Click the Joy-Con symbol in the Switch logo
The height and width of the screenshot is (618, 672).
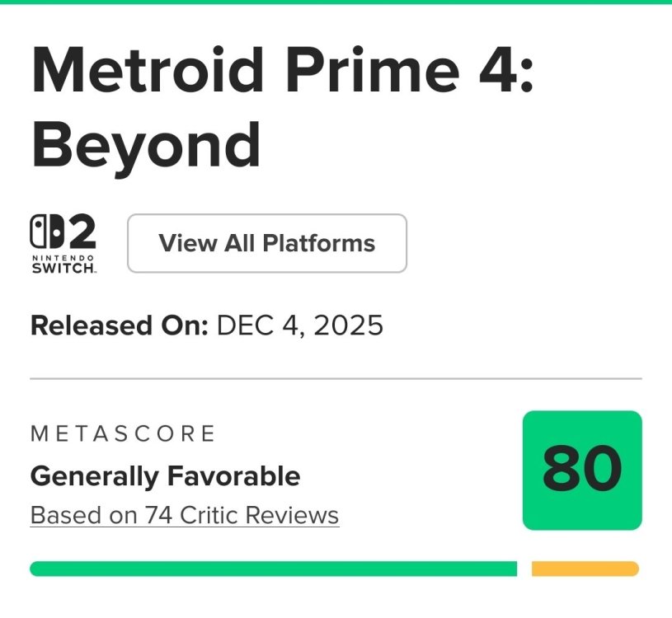[45, 233]
